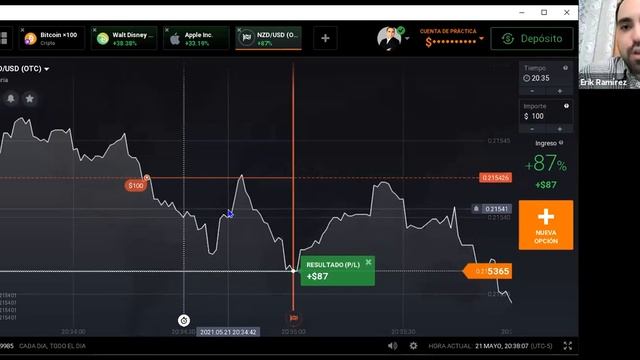
Task: Toggle fullscreen mode icon
Action: click(x=568, y=346)
